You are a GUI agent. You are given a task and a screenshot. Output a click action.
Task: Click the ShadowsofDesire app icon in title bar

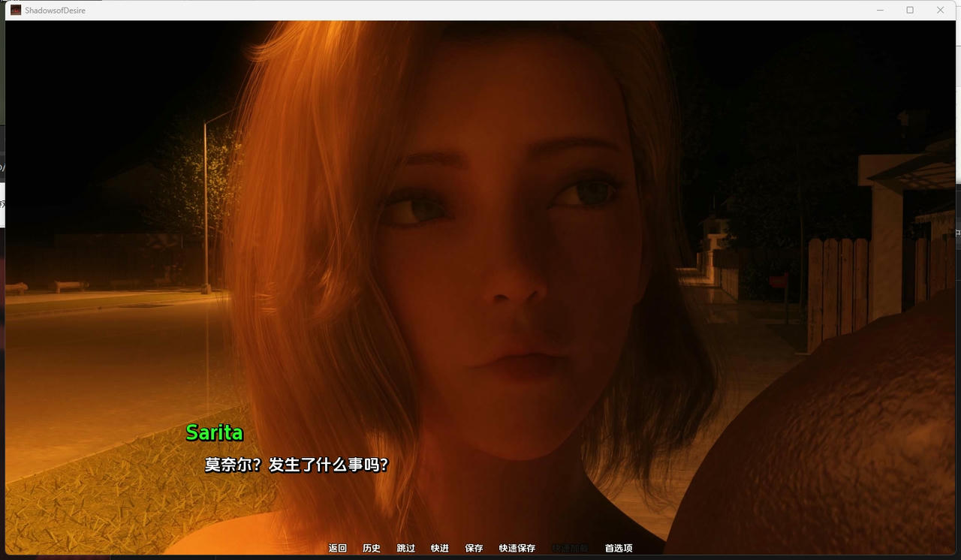16,10
